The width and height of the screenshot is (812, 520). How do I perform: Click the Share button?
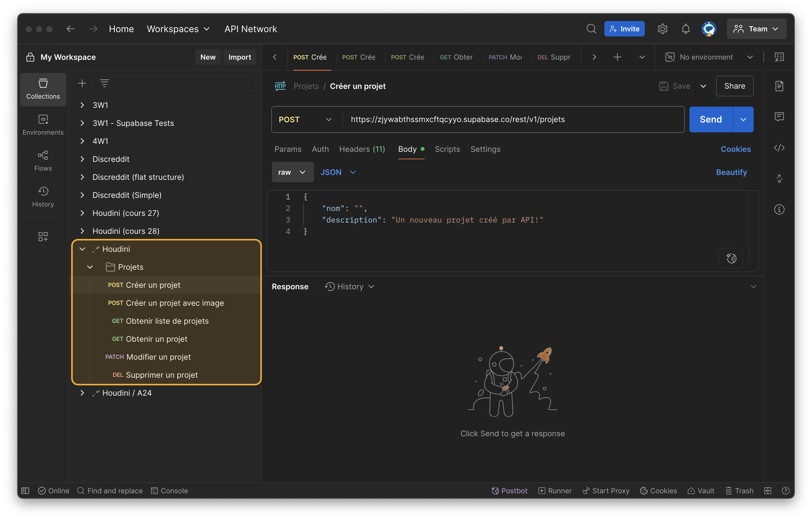734,86
